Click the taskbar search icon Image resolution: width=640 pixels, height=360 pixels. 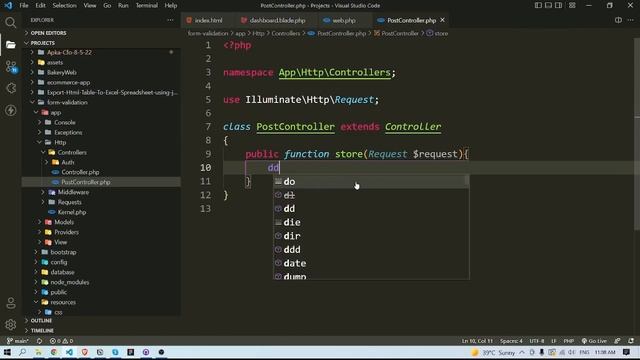(22, 352)
